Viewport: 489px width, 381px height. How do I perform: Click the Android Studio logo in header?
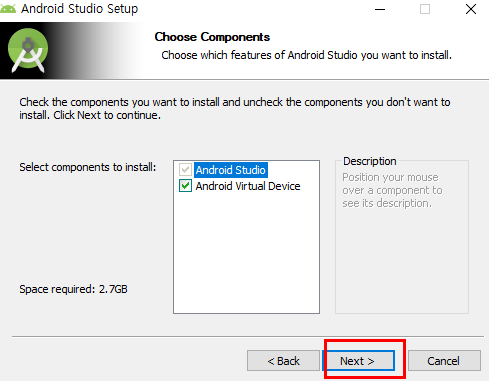tap(28, 50)
